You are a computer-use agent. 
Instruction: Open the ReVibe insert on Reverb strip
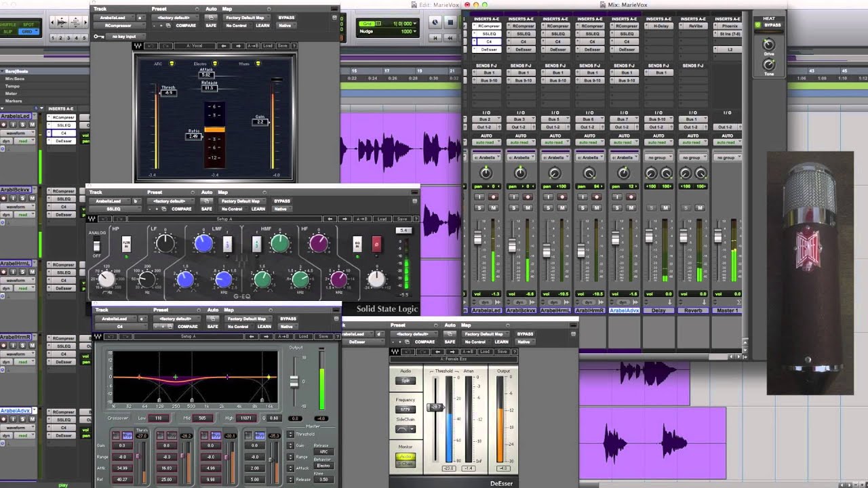point(692,26)
